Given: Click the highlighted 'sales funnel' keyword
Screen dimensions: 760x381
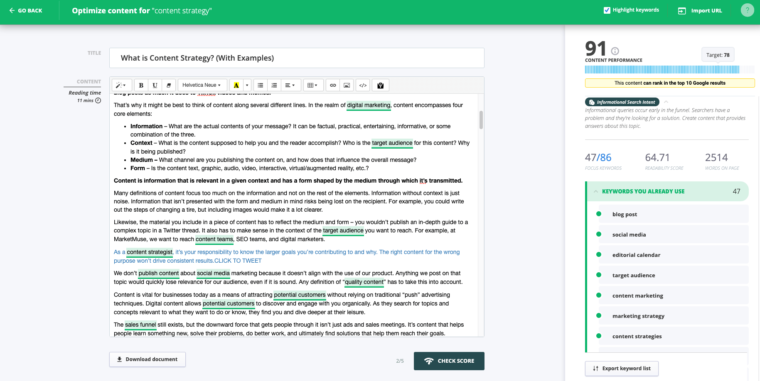Looking at the screenshot, I should pyautogui.click(x=141, y=325).
